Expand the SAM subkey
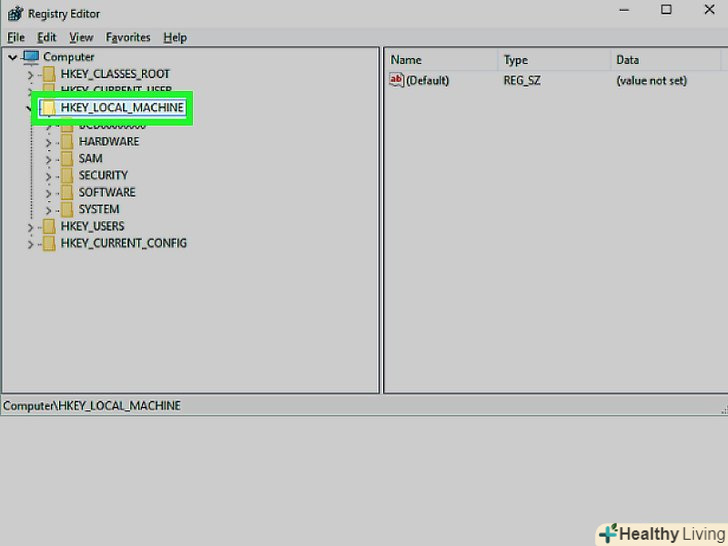The width and height of the screenshot is (728, 546). (48, 159)
